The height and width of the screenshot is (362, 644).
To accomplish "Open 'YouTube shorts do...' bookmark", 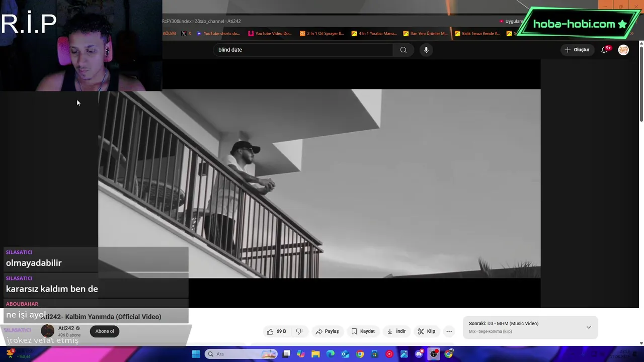I will click(x=218, y=34).
